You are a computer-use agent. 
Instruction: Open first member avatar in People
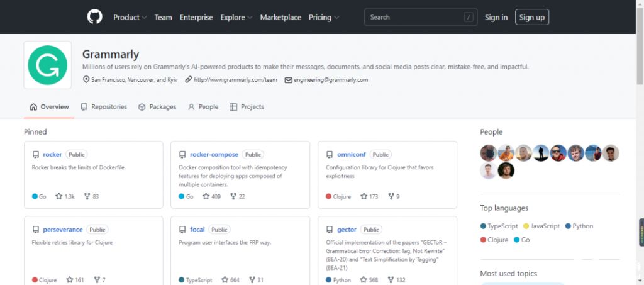pos(488,153)
